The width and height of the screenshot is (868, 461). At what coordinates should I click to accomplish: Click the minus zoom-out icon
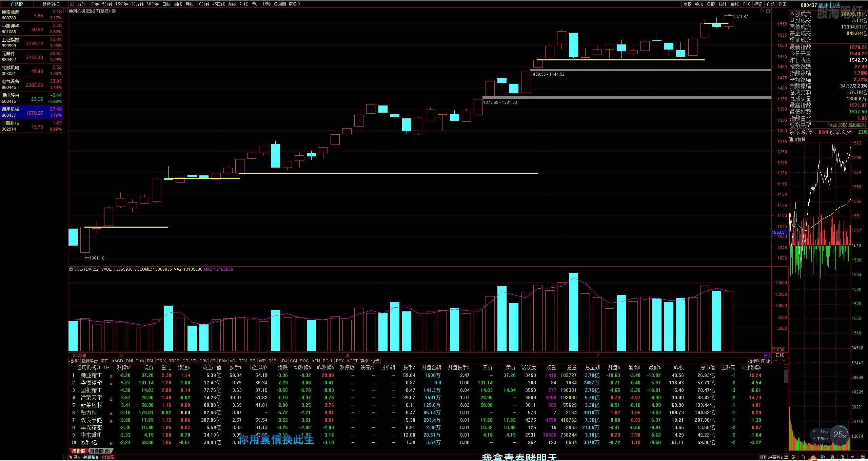pyautogui.click(x=784, y=361)
